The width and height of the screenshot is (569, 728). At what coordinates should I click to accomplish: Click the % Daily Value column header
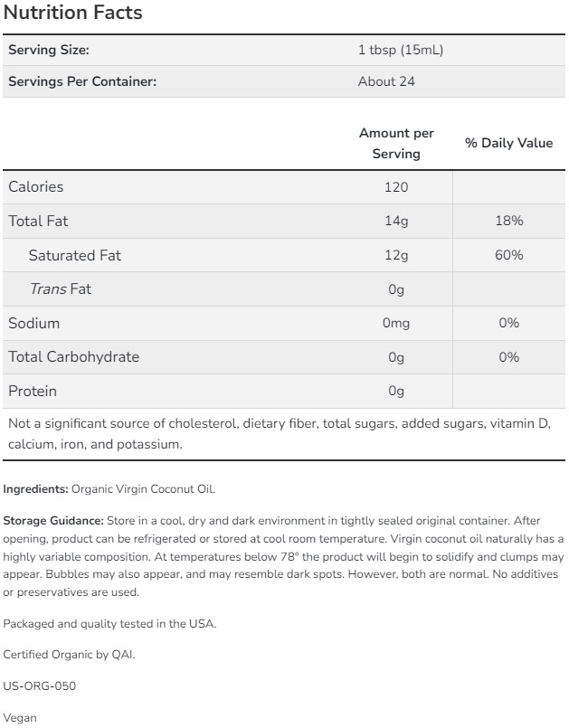508,143
